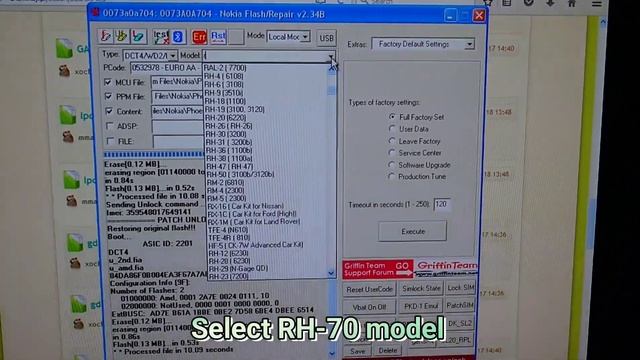Click the USB button
Viewport: 640px width, 360px height.
(327, 38)
